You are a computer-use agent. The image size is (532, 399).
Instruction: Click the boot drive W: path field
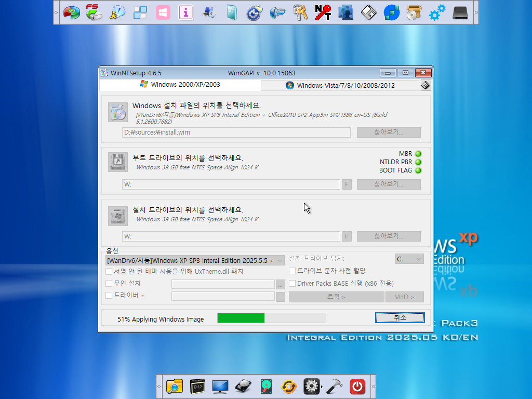[231, 184]
